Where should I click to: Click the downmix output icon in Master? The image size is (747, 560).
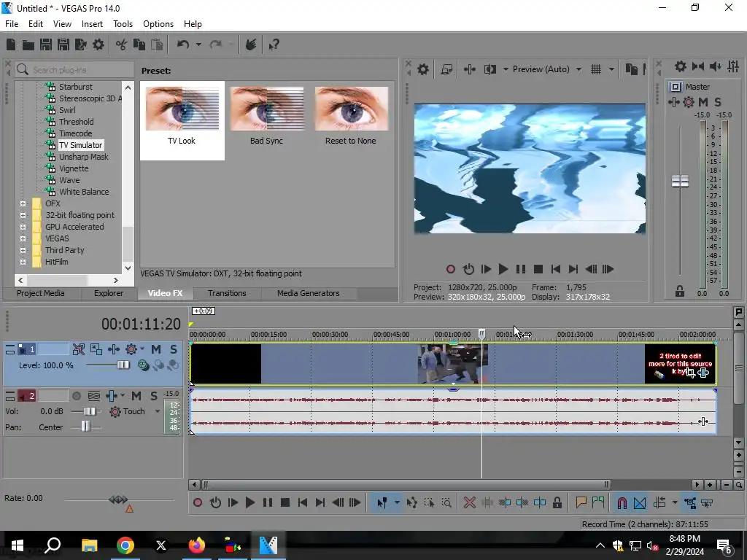point(698,66)
